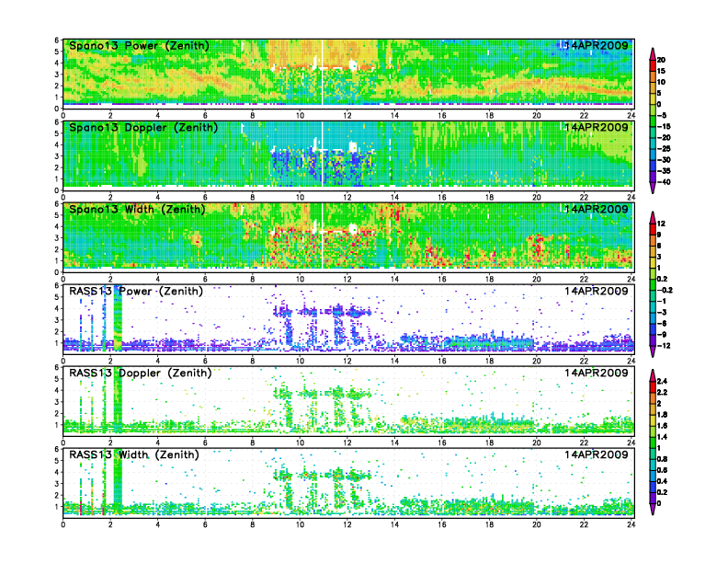728x563 pixels.
Task: Click the 0.4 colorbar label
Action: coord(662,481)
